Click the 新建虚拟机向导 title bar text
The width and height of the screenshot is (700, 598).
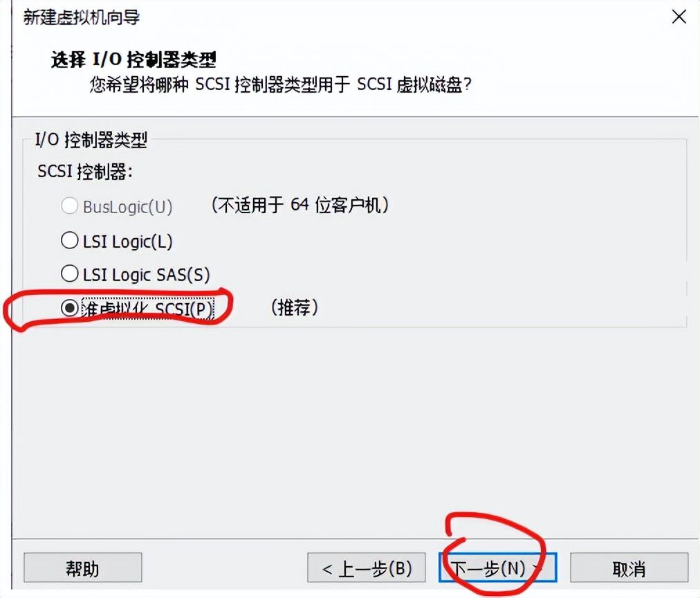click(x=81, y=17)
